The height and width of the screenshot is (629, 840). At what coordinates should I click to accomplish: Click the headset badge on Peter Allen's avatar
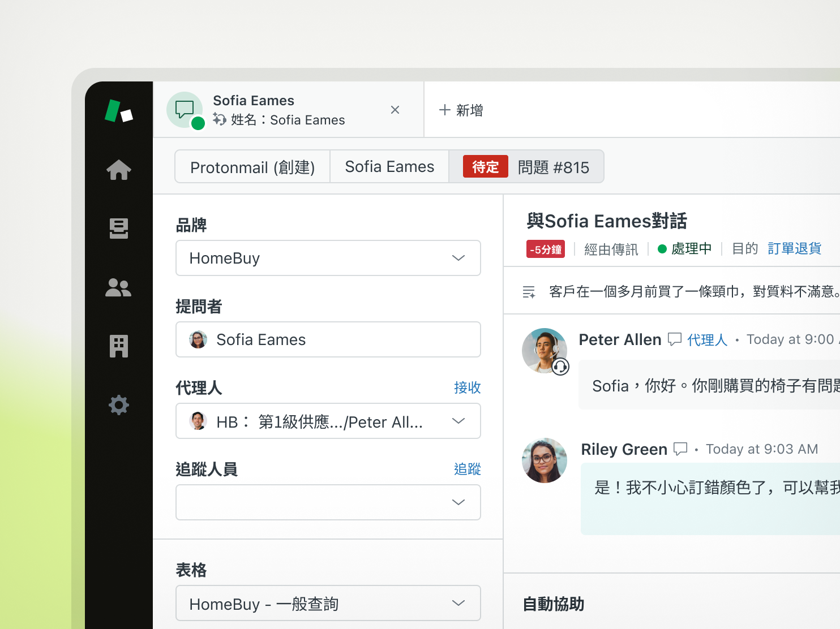560,367
